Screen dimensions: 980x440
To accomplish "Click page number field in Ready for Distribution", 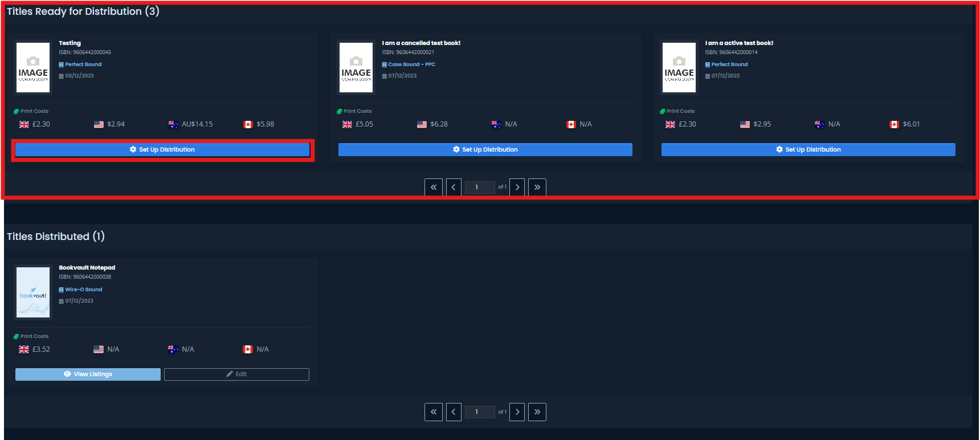I will pos(479,187).
